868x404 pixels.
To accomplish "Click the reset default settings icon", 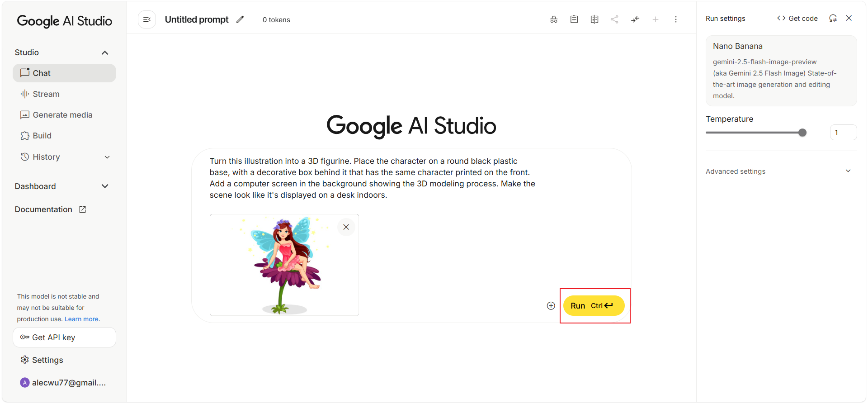I will point(833,19).
